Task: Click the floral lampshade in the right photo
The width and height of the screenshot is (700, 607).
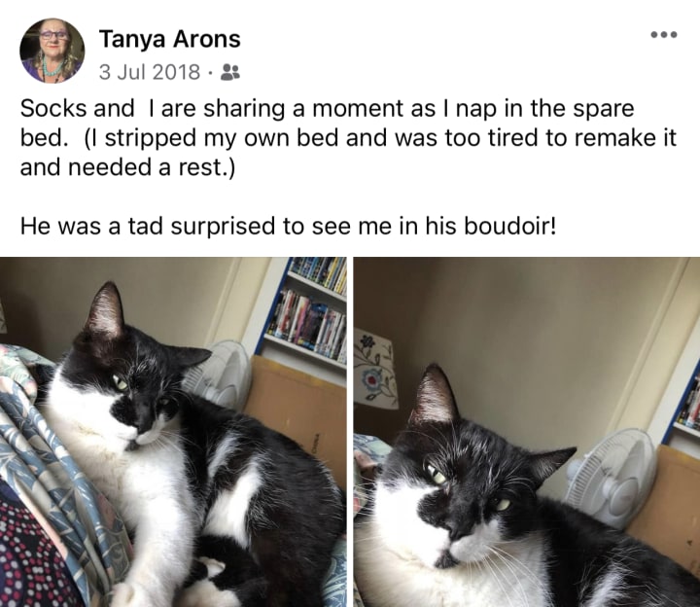Action: 374,369
